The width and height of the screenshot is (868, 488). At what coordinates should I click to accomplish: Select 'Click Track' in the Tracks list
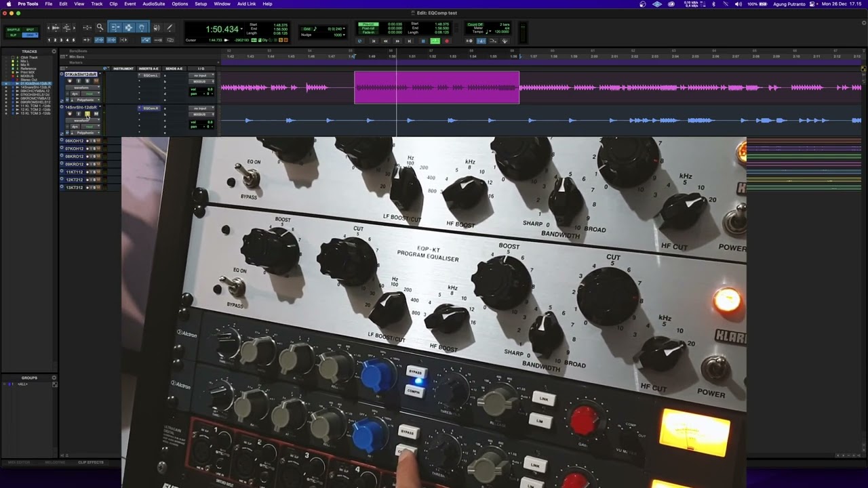29,58
